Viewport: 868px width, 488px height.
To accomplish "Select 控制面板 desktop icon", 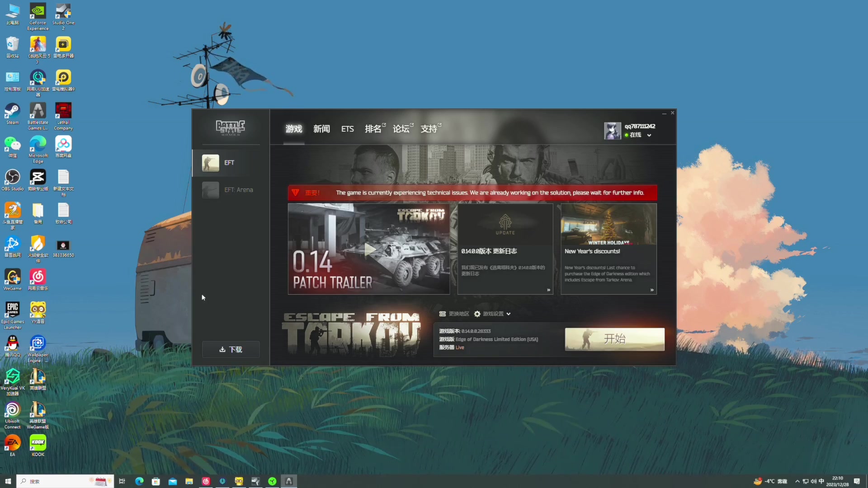I will click(13, 80).
